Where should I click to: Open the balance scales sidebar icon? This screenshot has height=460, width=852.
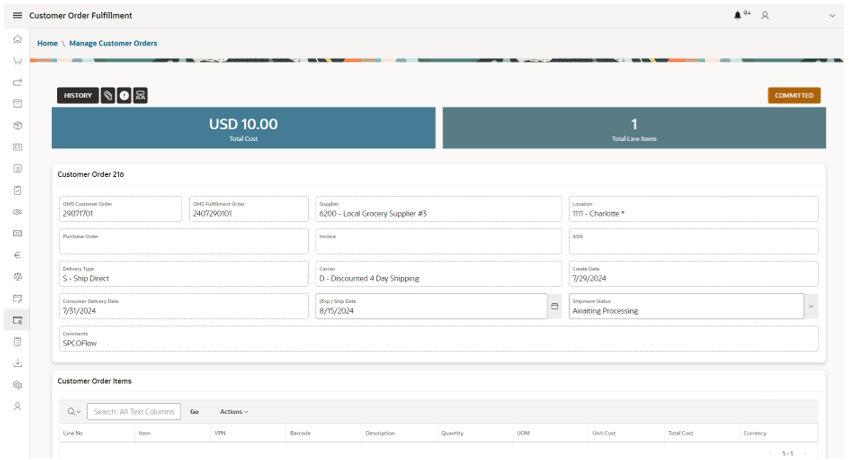coord(17,277)
